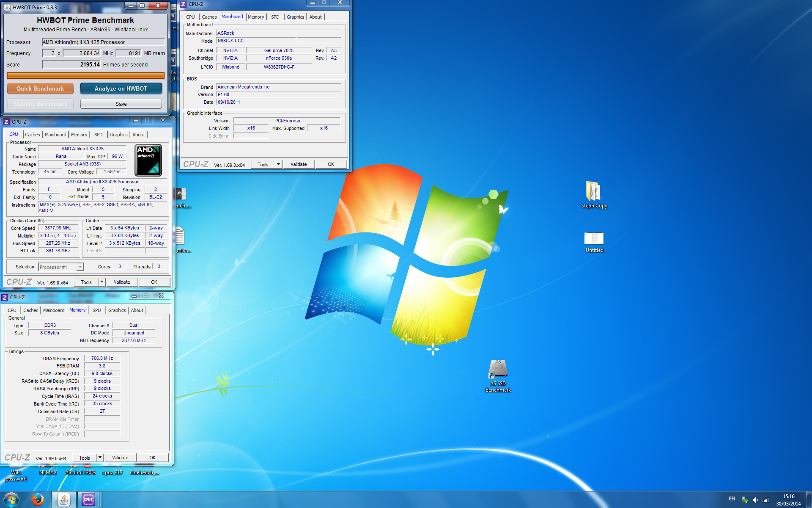Click the motherboard Model value N68C-S UCC

click(x=256, y=41)
